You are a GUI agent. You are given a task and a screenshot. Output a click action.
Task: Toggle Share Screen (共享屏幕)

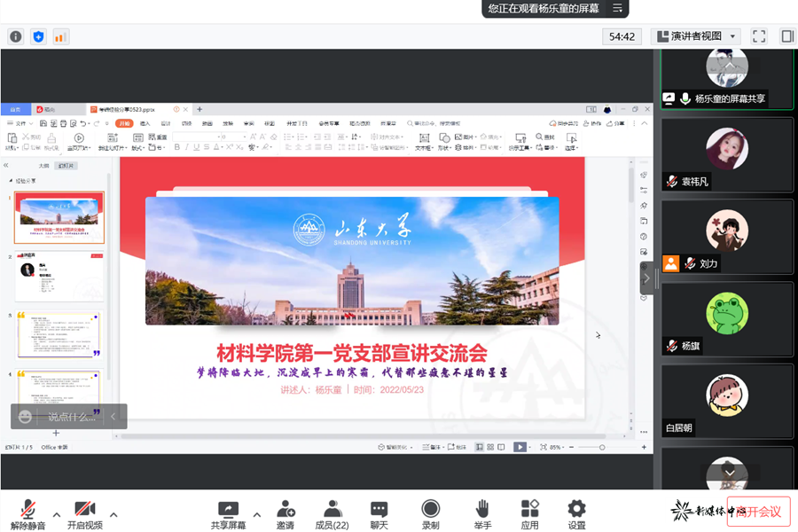(x=228, y=513)
